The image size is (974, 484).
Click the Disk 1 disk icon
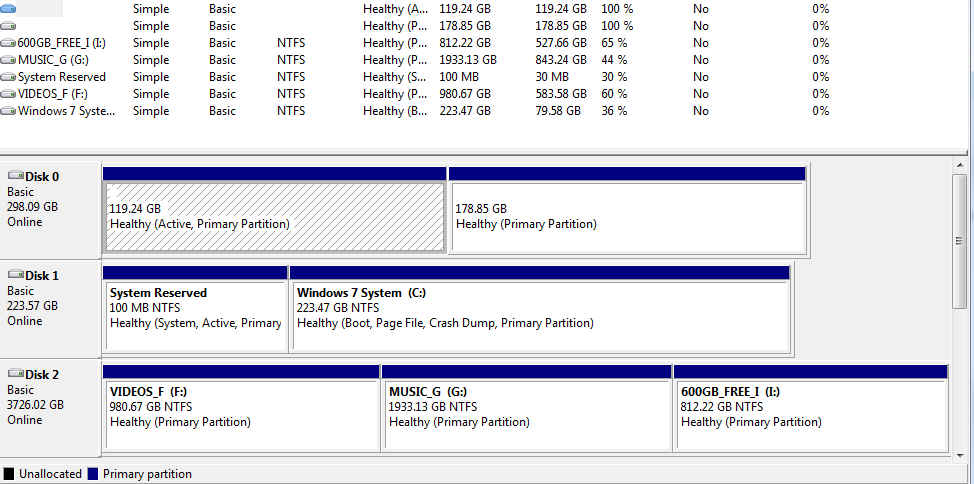point(16,275)
